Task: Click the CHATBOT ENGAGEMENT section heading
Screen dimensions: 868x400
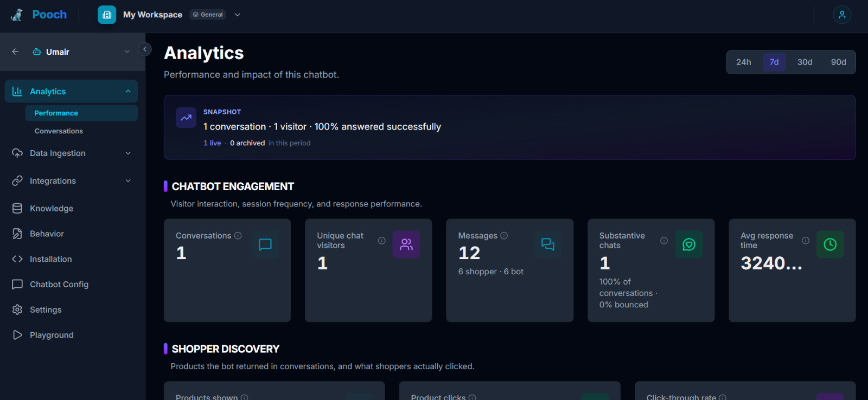Action: [233, 186]
